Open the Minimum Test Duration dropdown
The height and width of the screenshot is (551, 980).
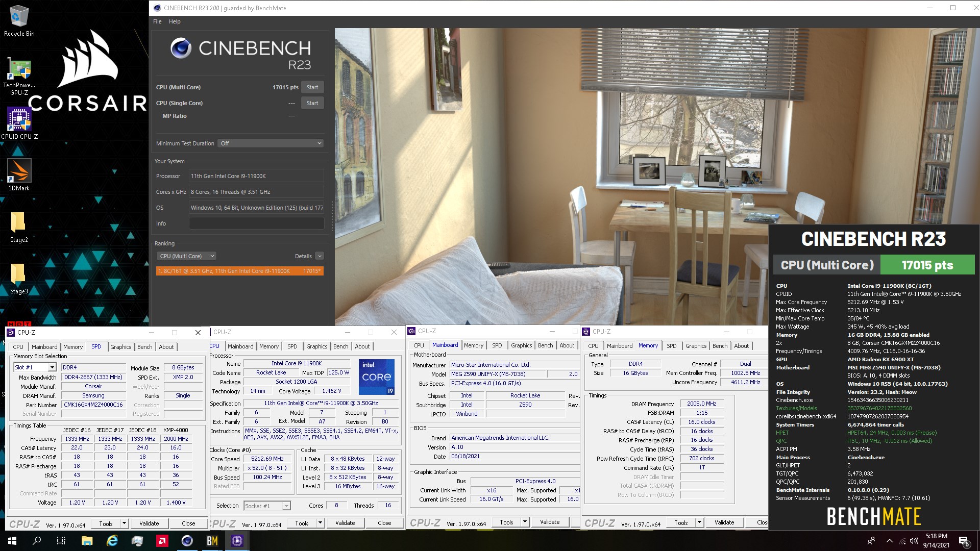click(271, 143)
